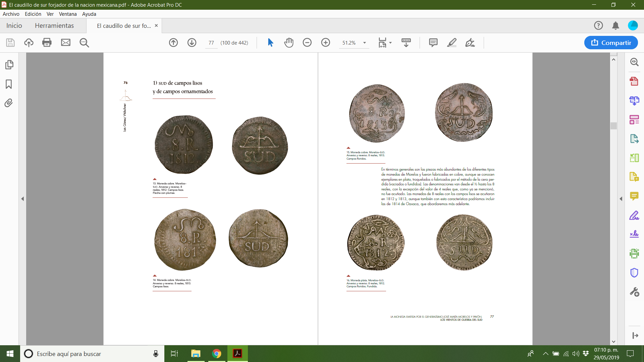Click the Compartir button
Viewport: 644px width, 362px height.
point(611,43)
